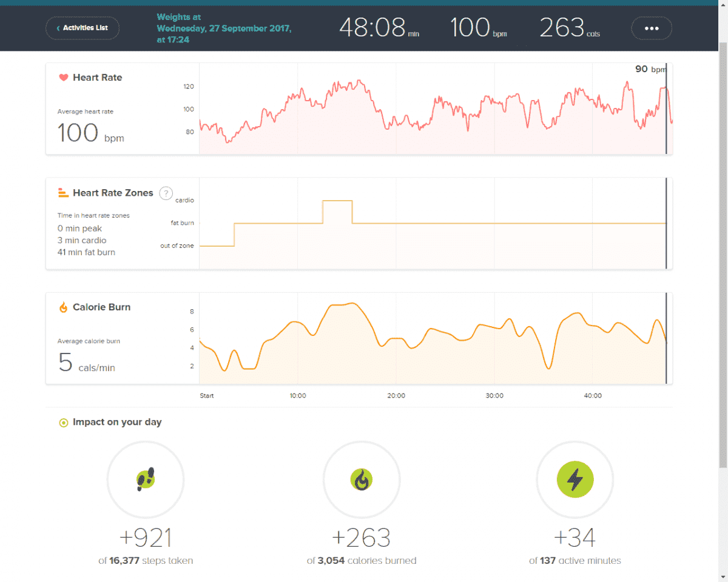Click the lightning bolt active minutes icon

click(575, 480)
